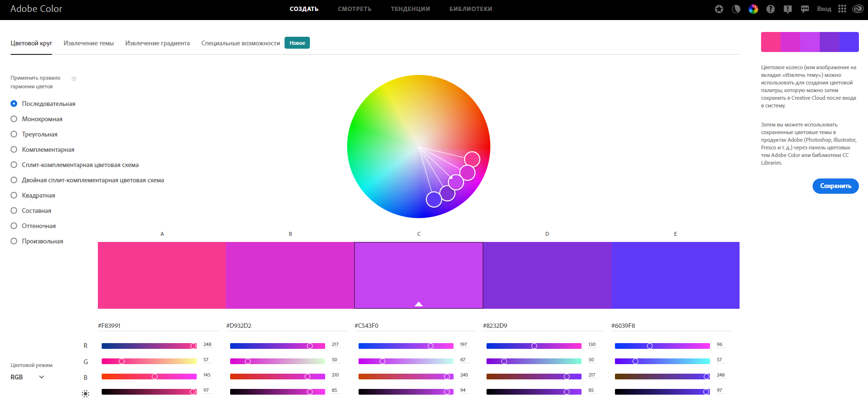
Task: Open the star favorites icon in header
Action: click(719, 9)
